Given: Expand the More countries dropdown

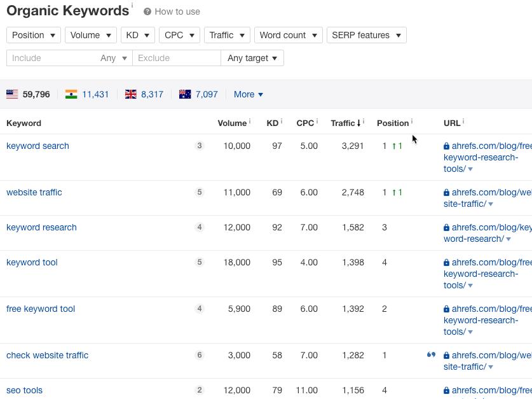Looking at the screenshot, I should [249, 94].
